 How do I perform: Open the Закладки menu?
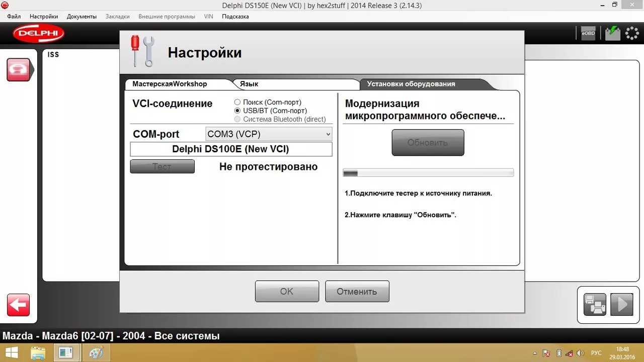pos(117,16)
